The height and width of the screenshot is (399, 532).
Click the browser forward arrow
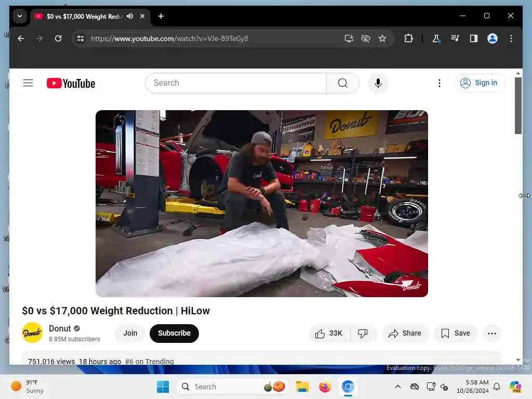point(39,38)
